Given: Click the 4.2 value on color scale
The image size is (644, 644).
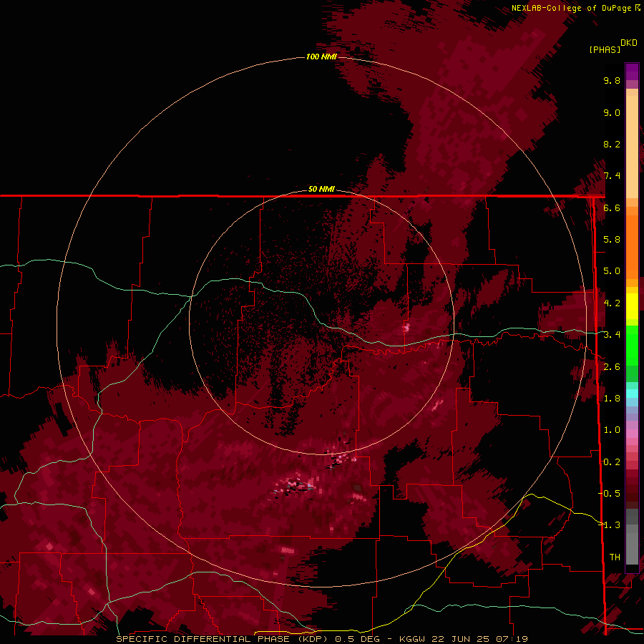Looking at the screenshot, I should pyautogui.click(x=612, y=303).
